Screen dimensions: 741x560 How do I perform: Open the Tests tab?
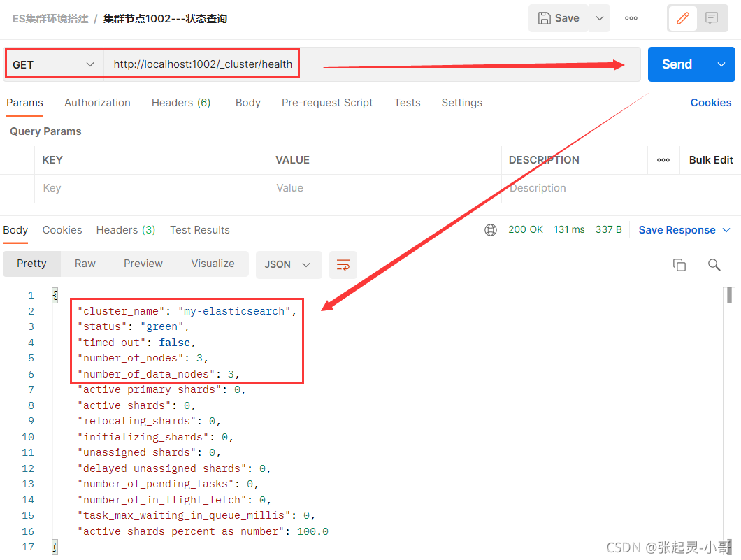click(407, 103)
